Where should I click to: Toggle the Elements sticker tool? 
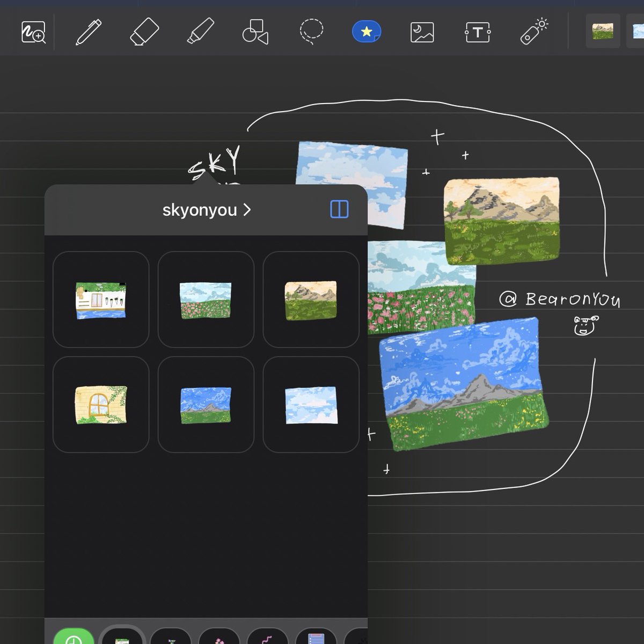(367, 32)
